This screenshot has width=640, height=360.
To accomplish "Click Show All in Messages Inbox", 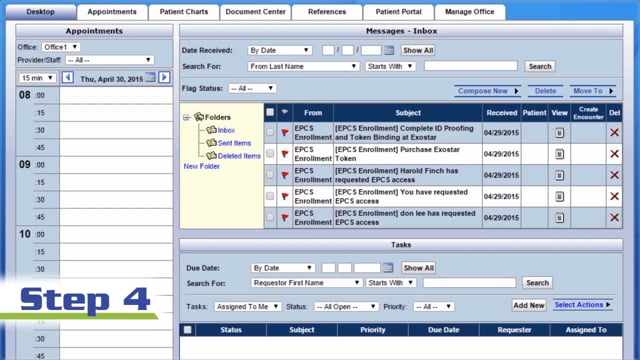I will pos(418,50).
